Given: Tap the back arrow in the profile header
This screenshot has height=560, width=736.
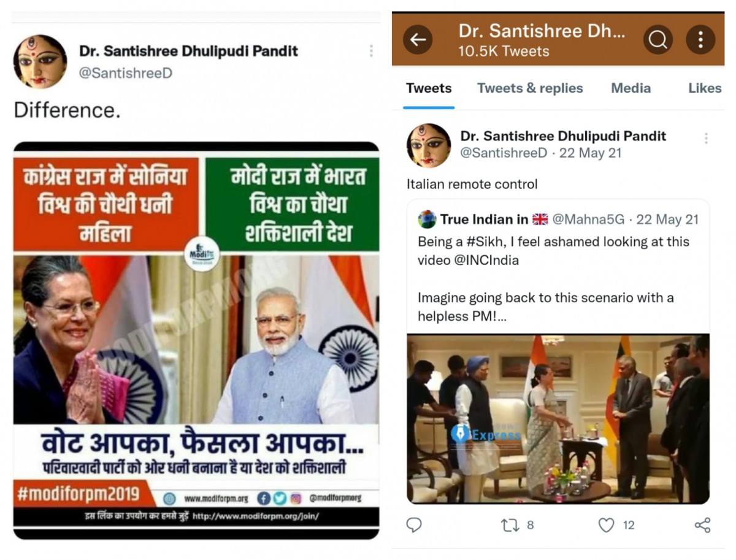Looking at the screenshot, I should (x=418, y=40).
